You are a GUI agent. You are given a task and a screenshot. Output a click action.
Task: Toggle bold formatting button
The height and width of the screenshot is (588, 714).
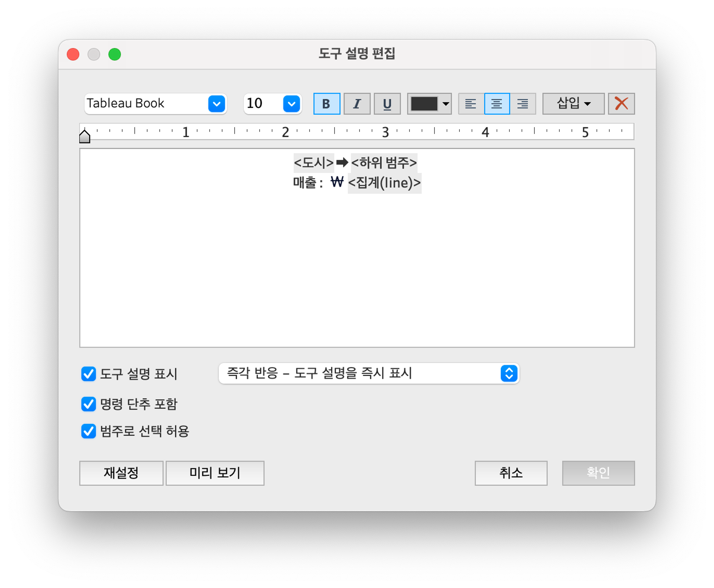coord(326,104)
